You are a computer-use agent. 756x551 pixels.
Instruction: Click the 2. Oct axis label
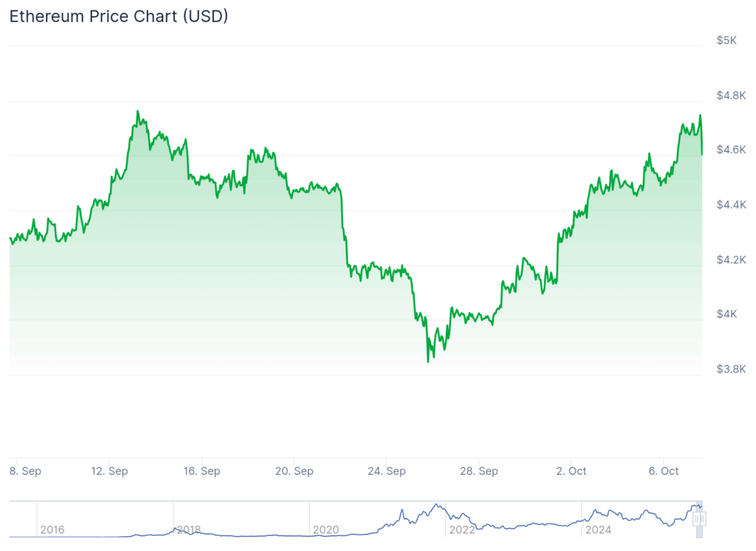click(571, 471)
